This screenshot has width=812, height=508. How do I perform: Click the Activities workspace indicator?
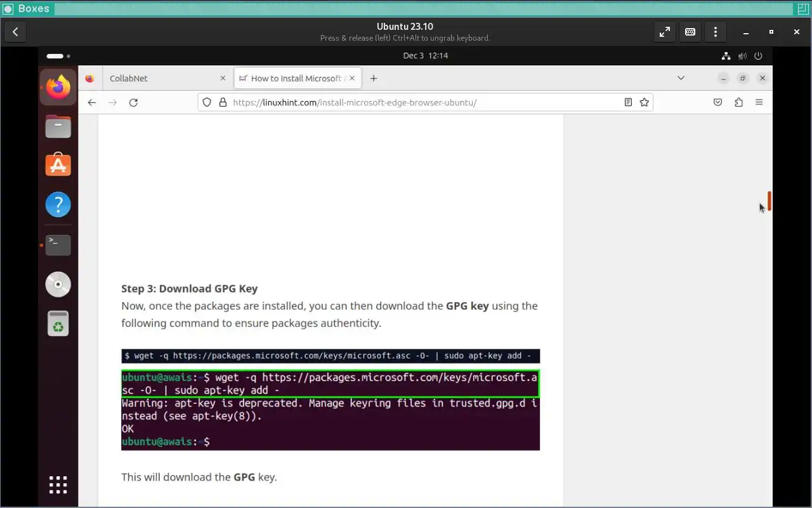(58, 56)
